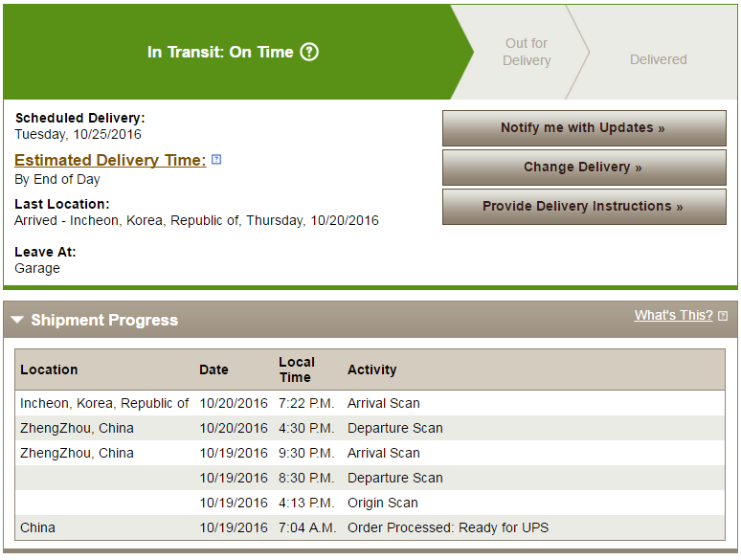Click the help icon beside In Transit: On Time
The height and width of the screenshot is (560, 741).
tap(309, 52)
